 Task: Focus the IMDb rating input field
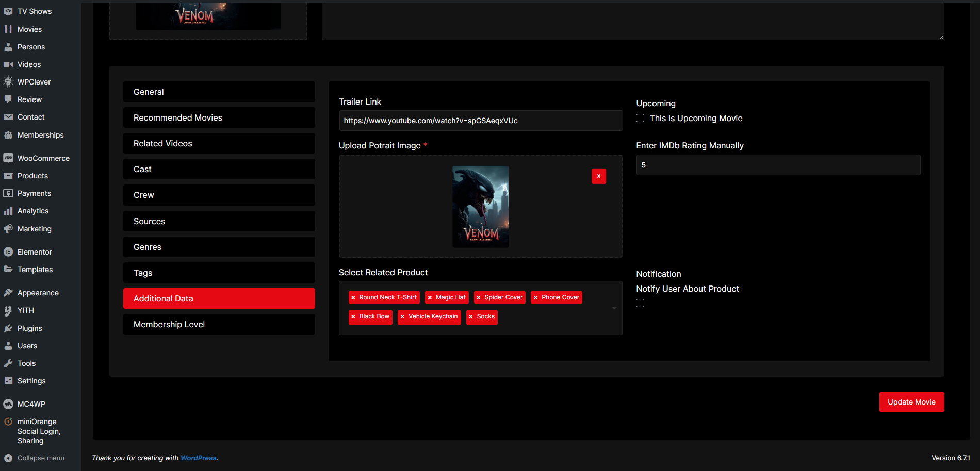pos(778,165)
